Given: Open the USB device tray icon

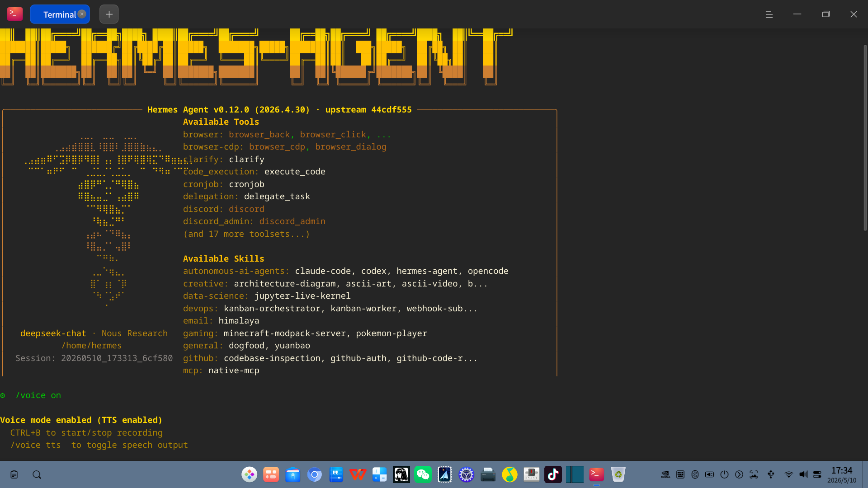Looking at the screenshot, I should point(771,474).
